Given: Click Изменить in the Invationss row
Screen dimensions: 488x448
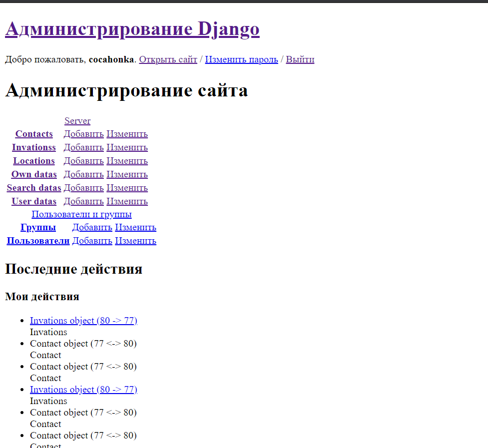Looking at the screenshot, I should (127, 147).
